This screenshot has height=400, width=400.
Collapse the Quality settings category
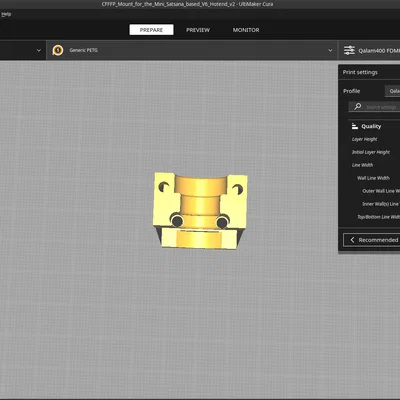tap(374, 126)
